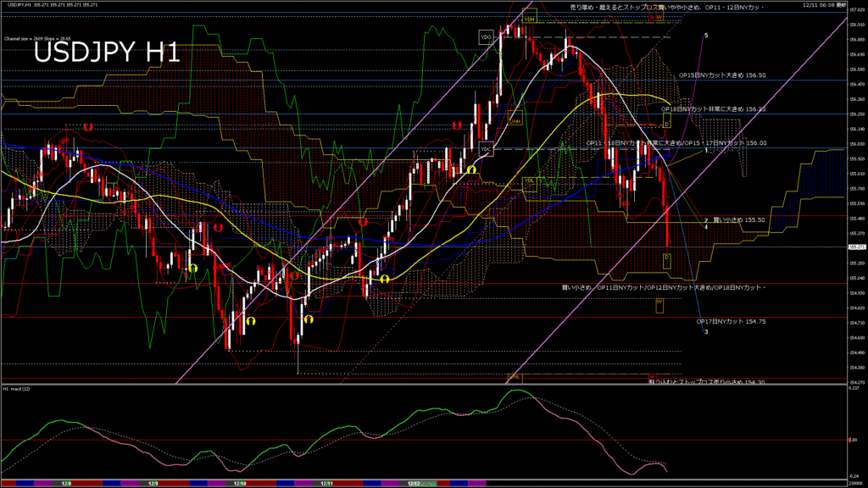The width and height of the screenshot is (868, 488).
Task: Click the Elliott wave label 5
Action: [x=705, y=35]
